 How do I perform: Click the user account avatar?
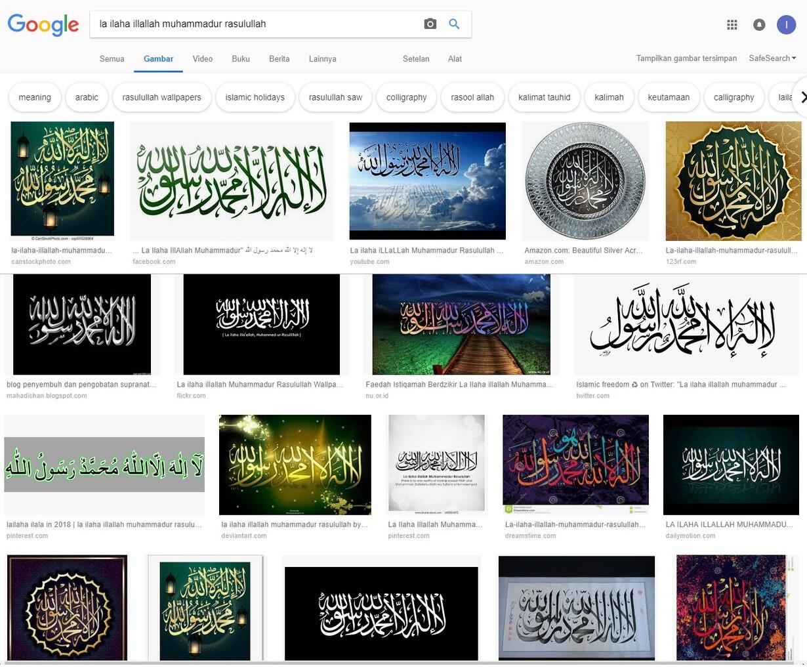[x=786, y=25]
